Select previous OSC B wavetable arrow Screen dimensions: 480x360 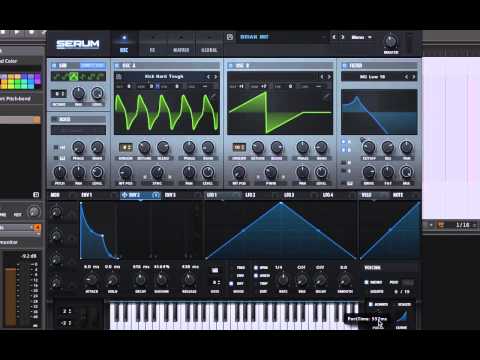pyautogui.click(x=322, y=77)
